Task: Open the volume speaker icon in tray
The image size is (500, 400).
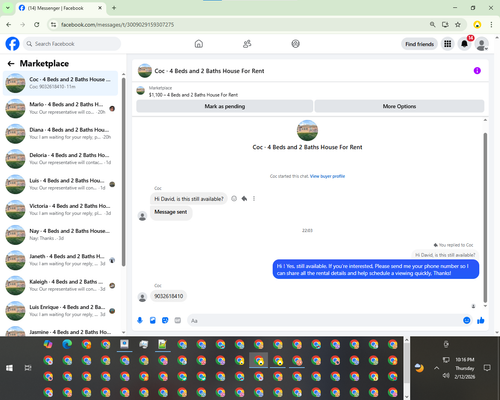Action: pyautogui.click(x=446, y=376)
